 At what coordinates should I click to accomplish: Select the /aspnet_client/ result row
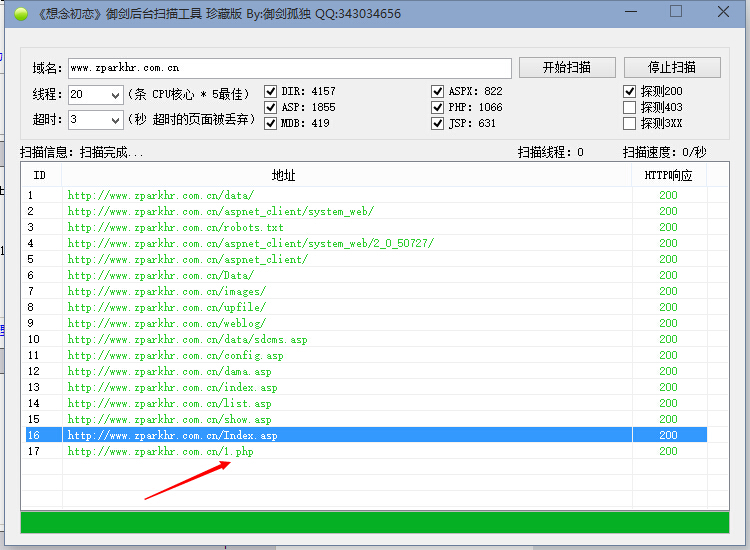click(366, 259)
